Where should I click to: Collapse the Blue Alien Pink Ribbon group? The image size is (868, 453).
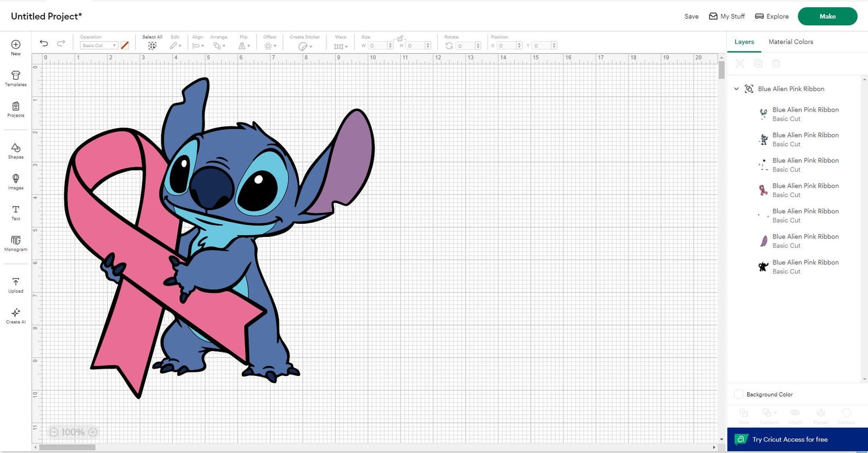pyautogui.click(x=736, y=89)
